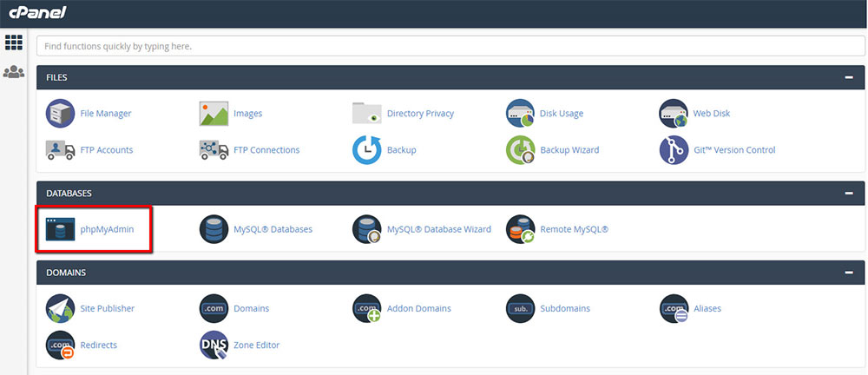
Task: Open the User Manager sidebar icon
Action: [x=14, y=72]
